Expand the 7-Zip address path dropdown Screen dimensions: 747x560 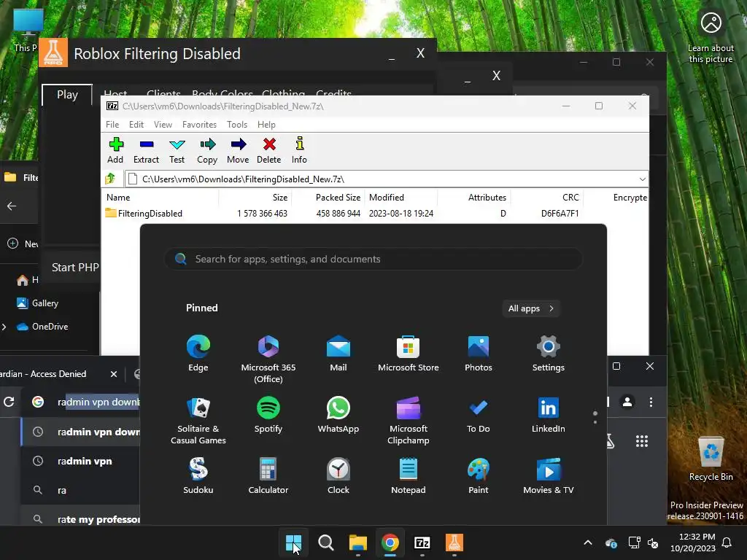point(642,179)
